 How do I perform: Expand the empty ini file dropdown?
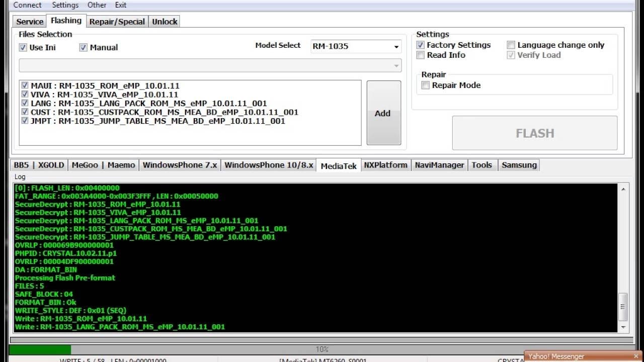point(210,65)
